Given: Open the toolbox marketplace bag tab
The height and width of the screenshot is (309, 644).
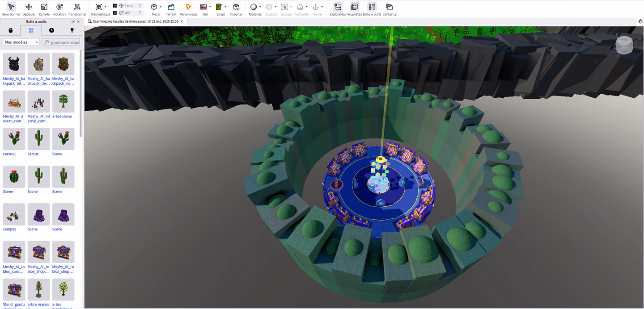Looking at the screenshot, I should point(11,30).
